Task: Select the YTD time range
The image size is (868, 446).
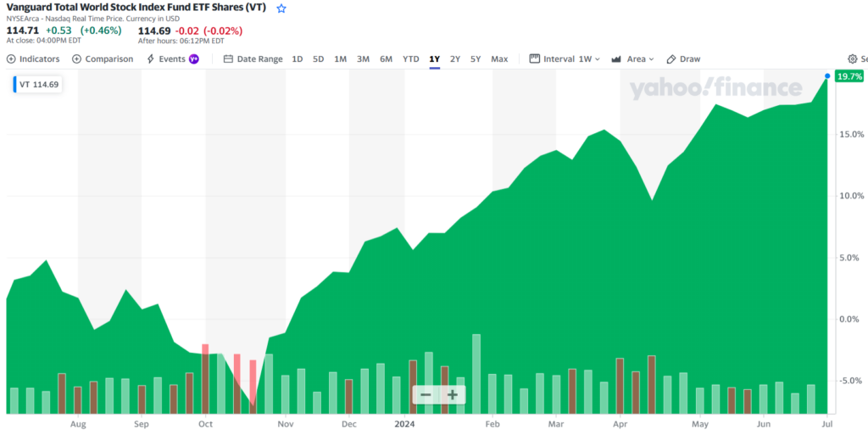Action: (410, 59)
